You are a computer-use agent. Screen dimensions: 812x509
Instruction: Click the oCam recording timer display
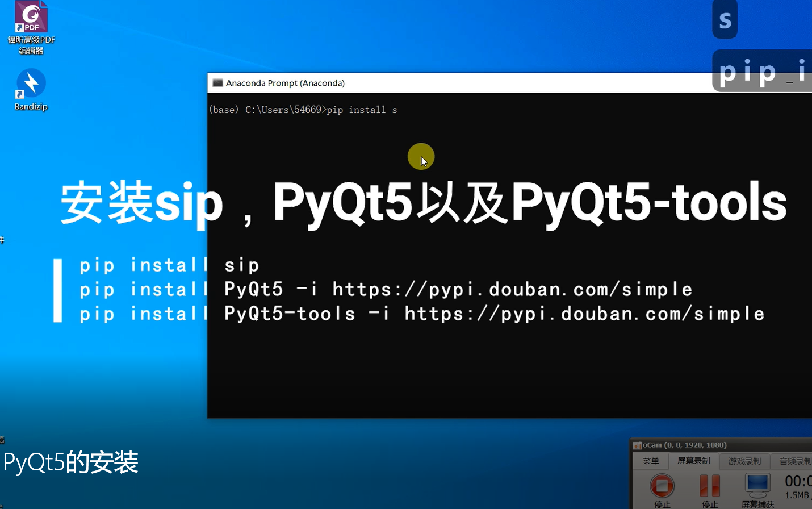click(798, 481)
